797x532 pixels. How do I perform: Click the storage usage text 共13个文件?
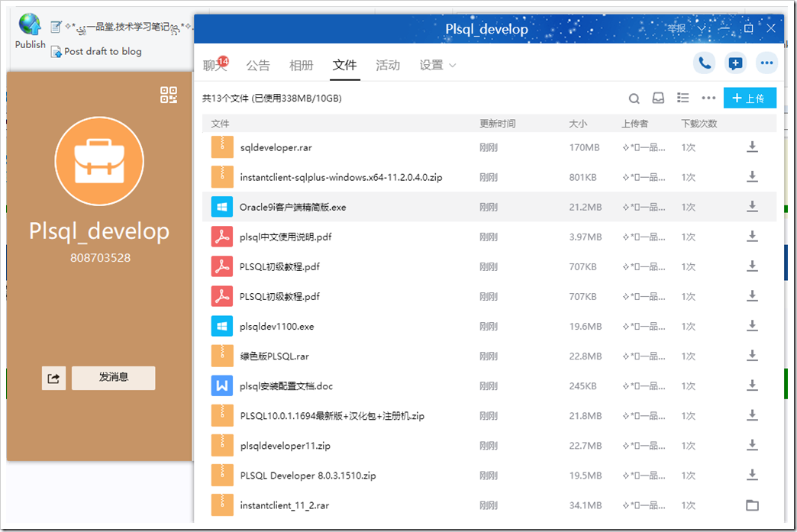272,98
